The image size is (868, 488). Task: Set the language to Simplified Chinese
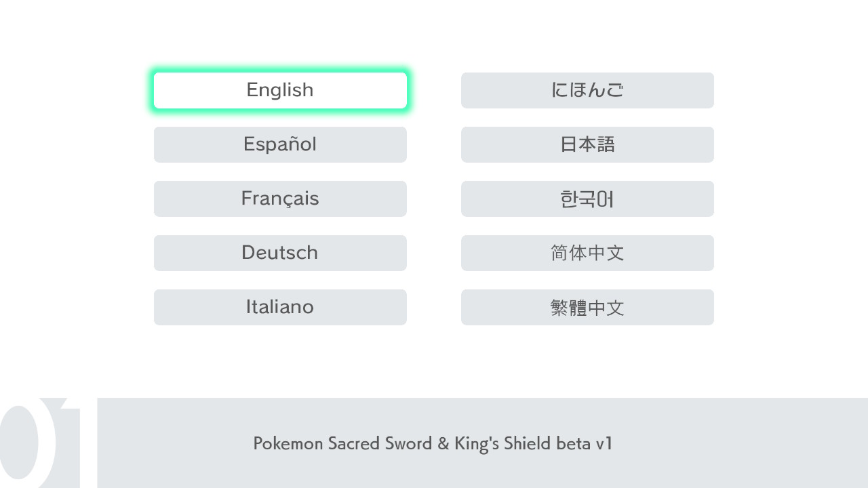[587, 253]
